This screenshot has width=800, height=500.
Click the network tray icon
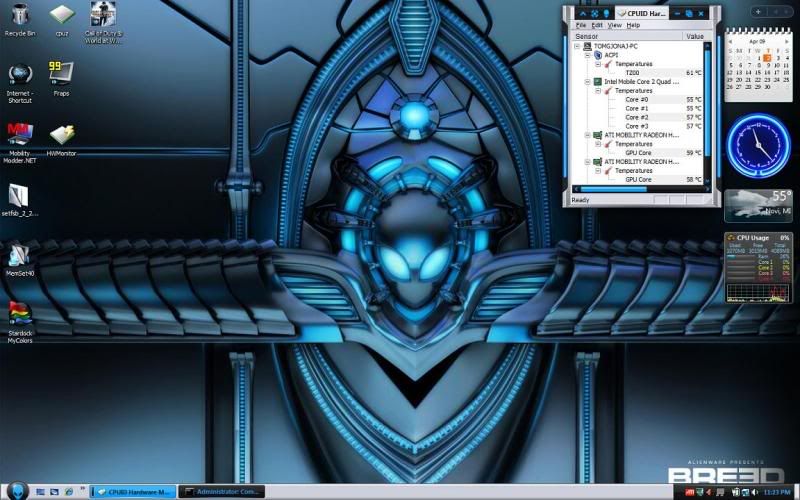pos(745,492)
